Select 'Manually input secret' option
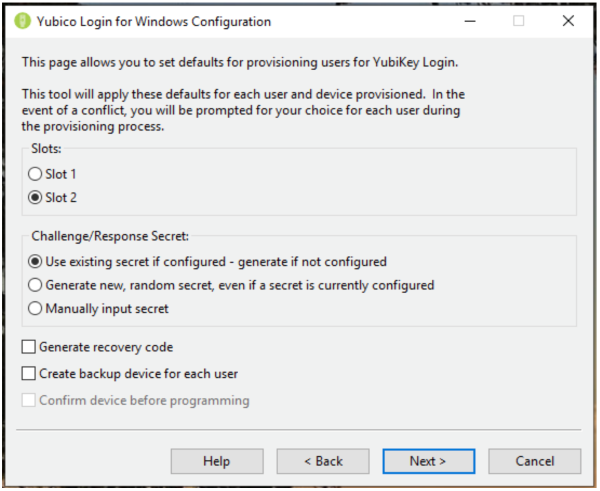The width and height of the screenshot is (600, 491). pos(36,309)
